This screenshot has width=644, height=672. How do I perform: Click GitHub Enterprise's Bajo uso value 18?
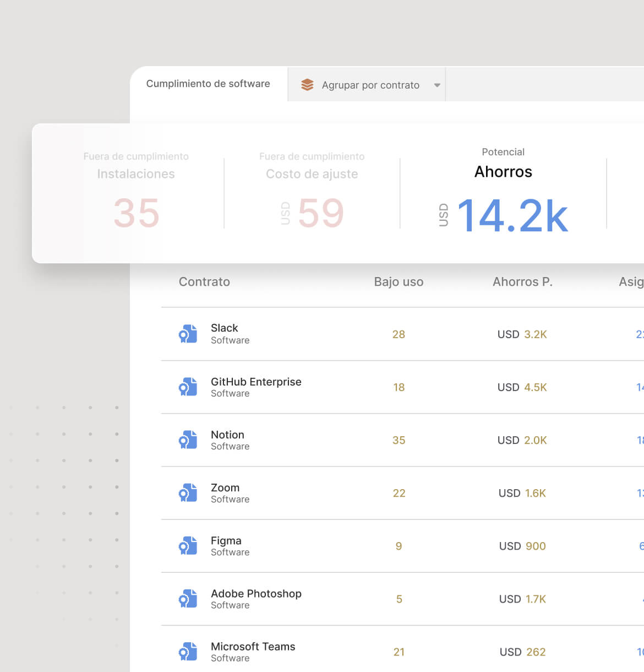pyautogui.click(x=399, y=387)
